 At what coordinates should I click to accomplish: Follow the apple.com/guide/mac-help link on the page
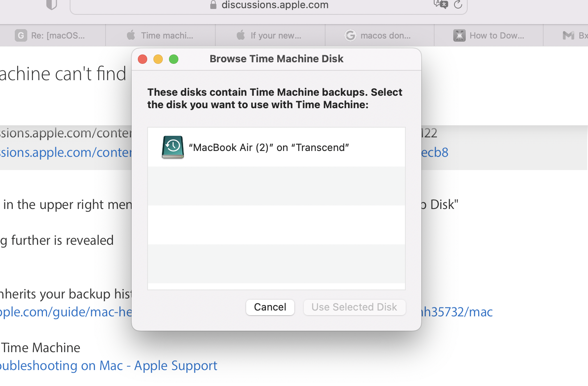click(66, 312)
